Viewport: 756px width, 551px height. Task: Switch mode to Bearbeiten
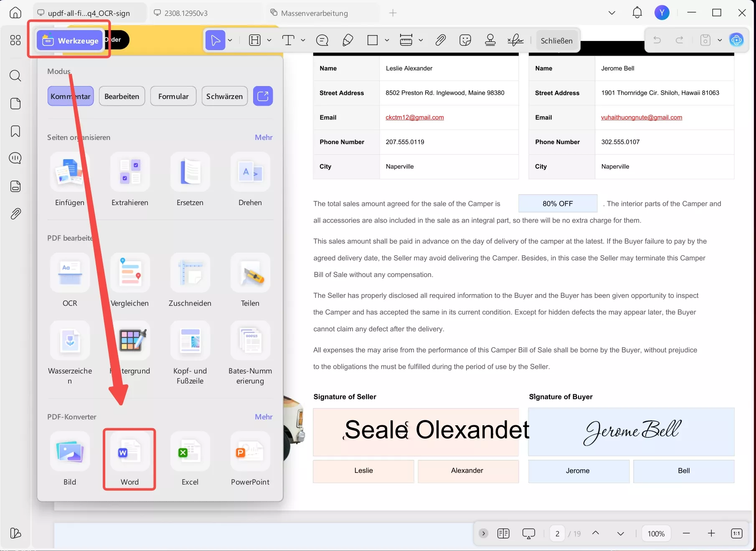coord(122,96)
